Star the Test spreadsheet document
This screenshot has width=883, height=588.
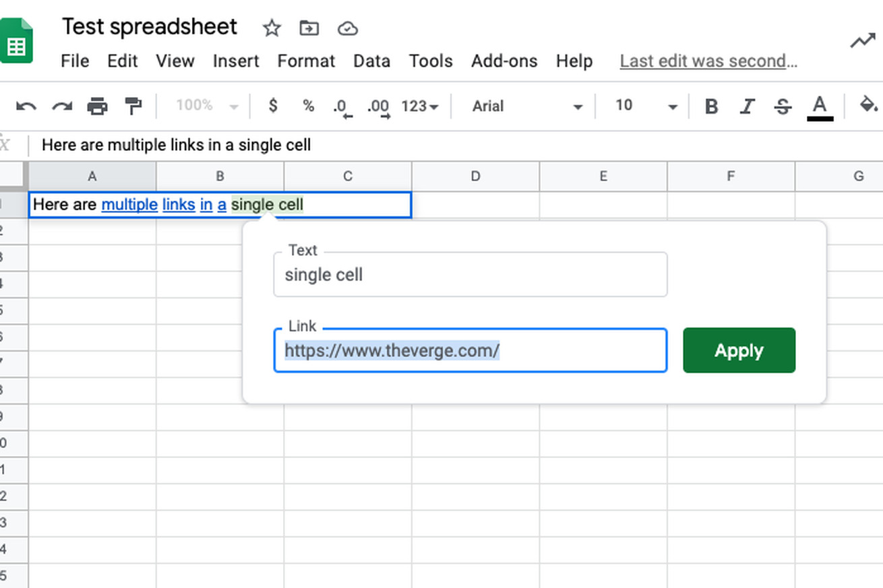tap(272, 28)
